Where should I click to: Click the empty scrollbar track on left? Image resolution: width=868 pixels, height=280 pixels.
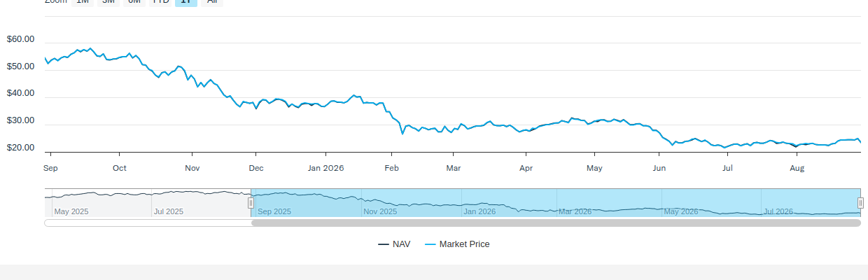click(x=148, y=223)
